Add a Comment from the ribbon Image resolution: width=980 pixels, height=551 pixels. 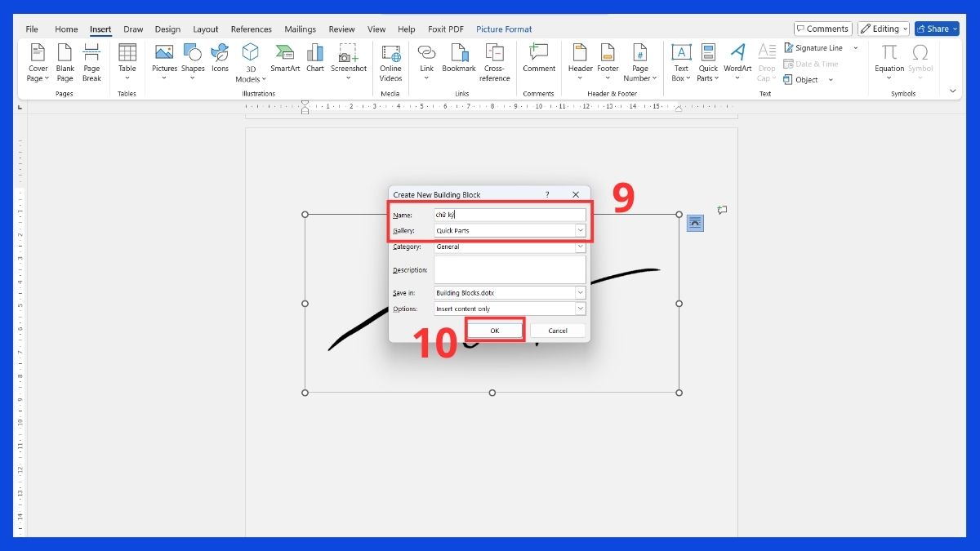click(x=539, y=59)
